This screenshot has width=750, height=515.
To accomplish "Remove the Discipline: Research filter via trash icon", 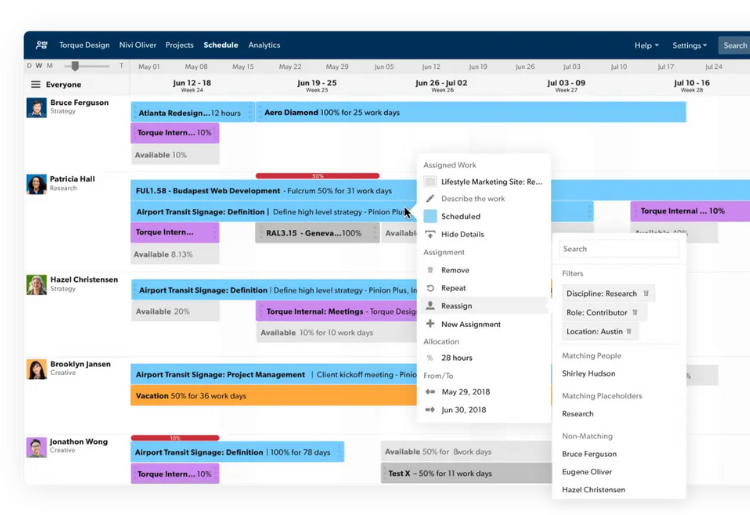I will tap(646, 294).
